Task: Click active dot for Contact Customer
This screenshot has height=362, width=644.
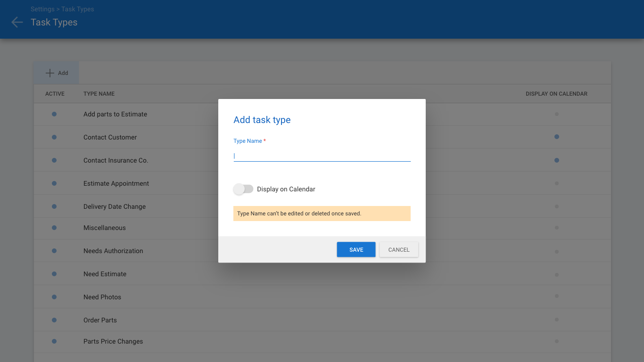Action: coord(54,137)
